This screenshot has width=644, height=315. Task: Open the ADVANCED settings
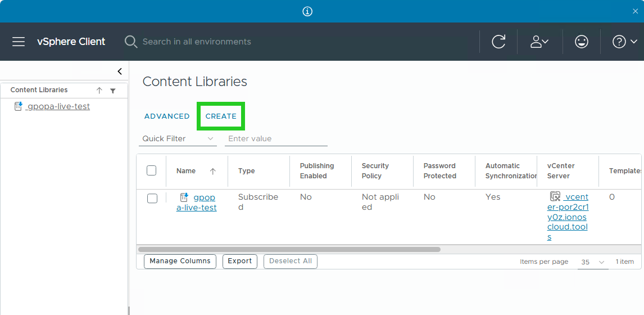[167, 116]
